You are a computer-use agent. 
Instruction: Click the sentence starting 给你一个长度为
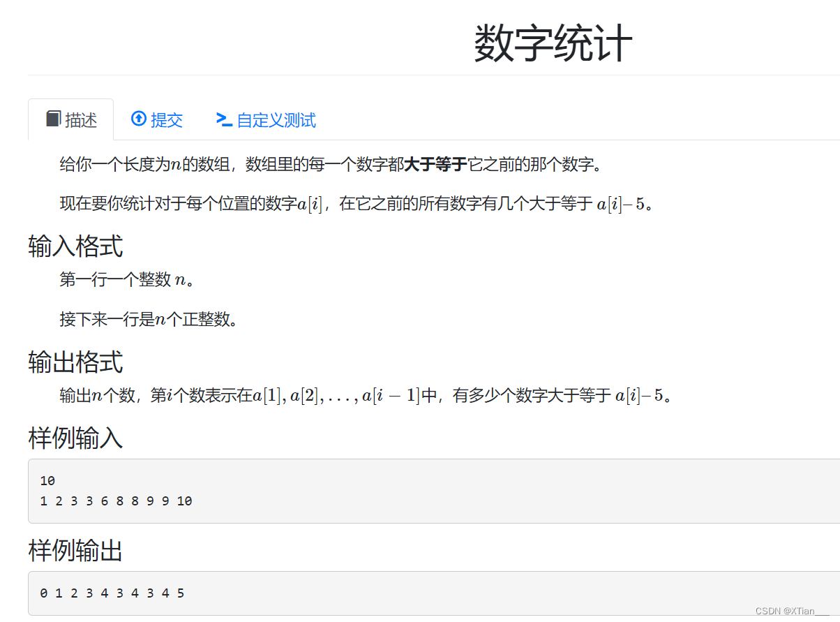coord(330,165)
